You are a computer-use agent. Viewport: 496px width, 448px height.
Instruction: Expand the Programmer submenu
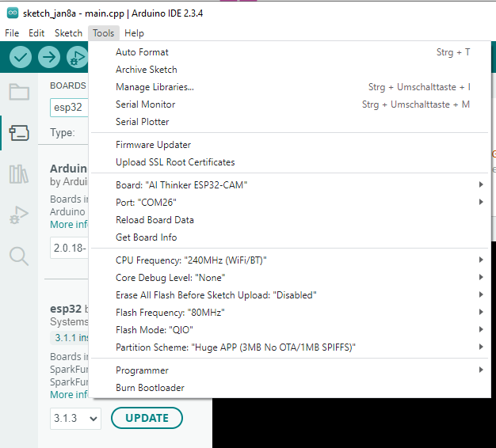pyautogui.click(x=291, y=370)
